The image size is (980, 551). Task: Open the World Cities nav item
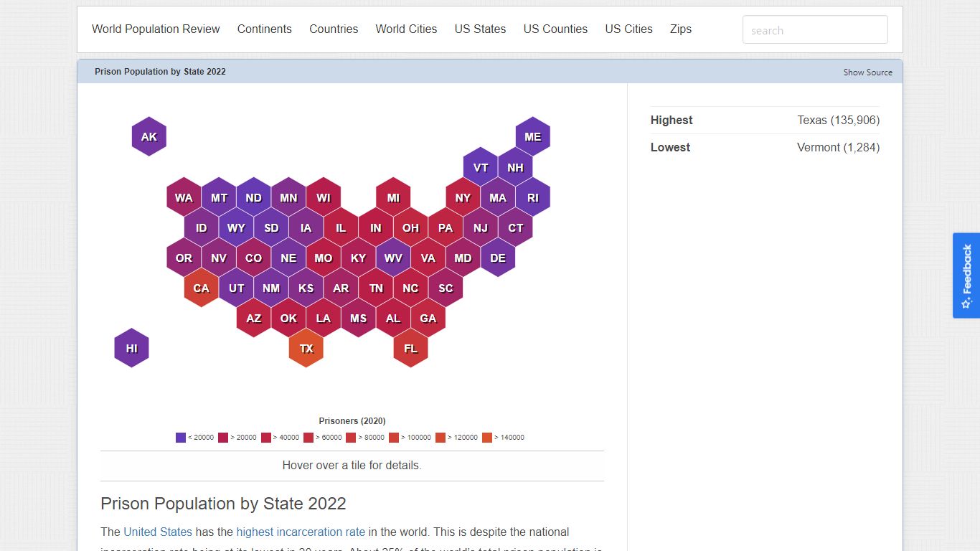(x=406, y=29)
